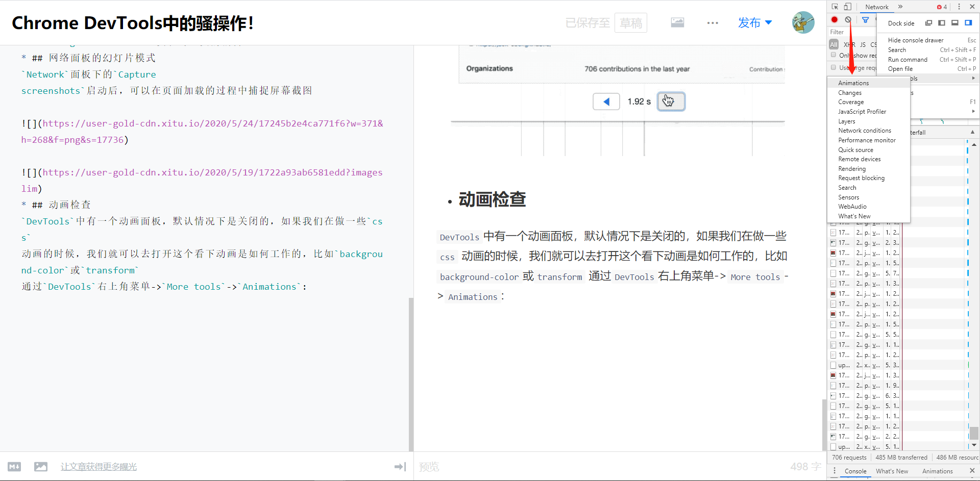Click the collapse arrow icon at editor footer

coord(400,467)
